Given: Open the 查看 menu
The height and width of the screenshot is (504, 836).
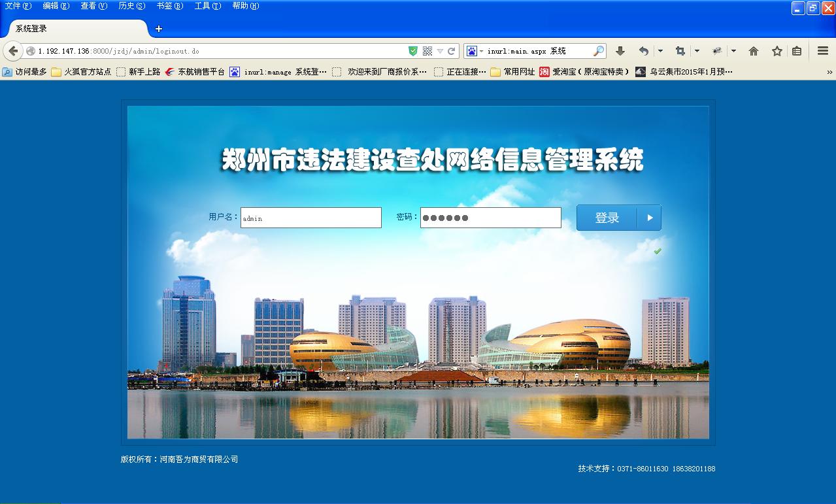Looking at the screenshot, I should [x=94, y=6].
